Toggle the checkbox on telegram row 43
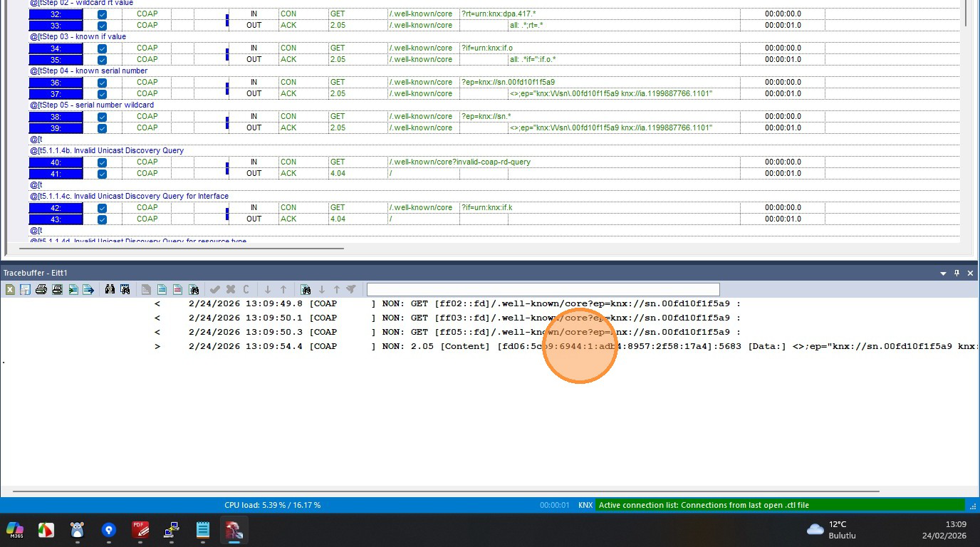 coord(102,219)
